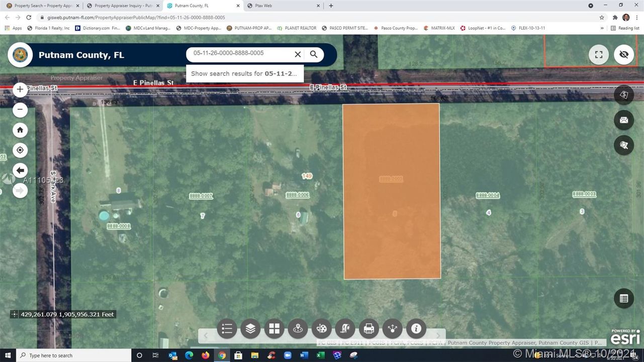Open the LoopNet bookmark
The height and width of the screenshot is (362, 644).
(483, 28)
